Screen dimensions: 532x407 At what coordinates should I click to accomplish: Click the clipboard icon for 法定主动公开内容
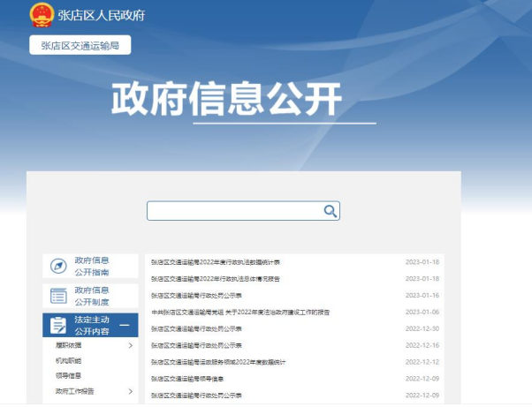[58, 325]
